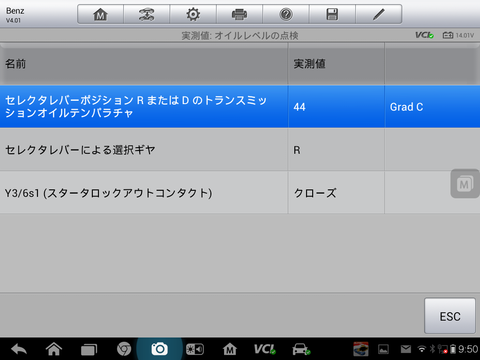Click the クローズ value cell
Viewport: 480px width, 360px height.
tap(336, 192)
